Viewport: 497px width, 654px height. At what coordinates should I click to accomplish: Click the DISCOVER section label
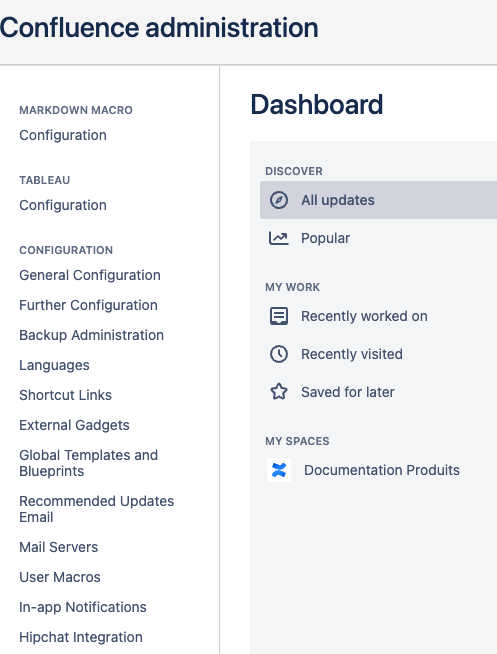click(294, 171)
